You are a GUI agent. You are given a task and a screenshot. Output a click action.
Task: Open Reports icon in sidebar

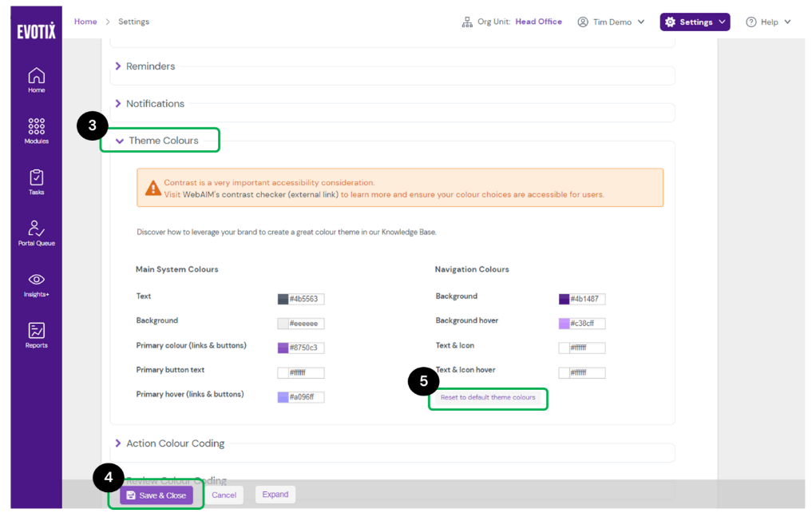(x=36, y=331)
